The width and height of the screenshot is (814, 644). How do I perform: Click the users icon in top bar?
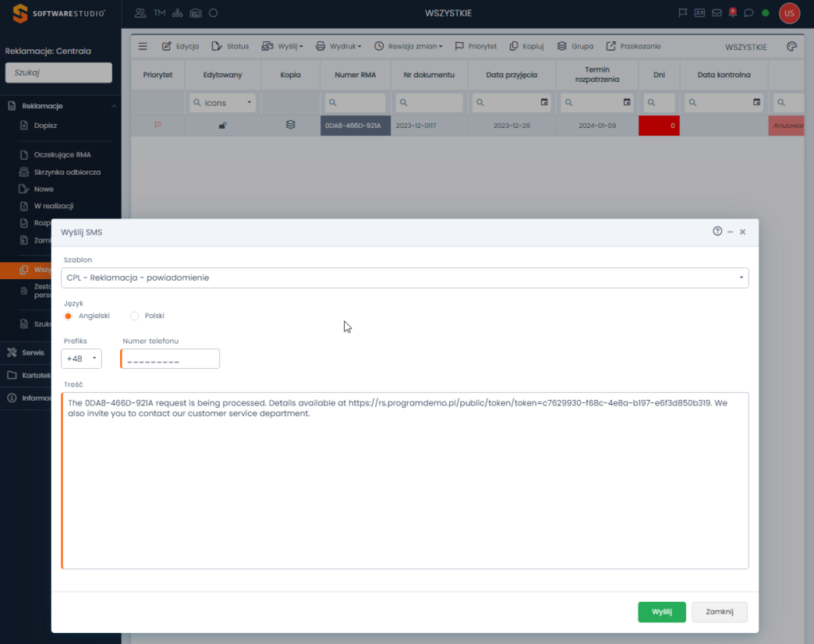click(x=141, y=13)
